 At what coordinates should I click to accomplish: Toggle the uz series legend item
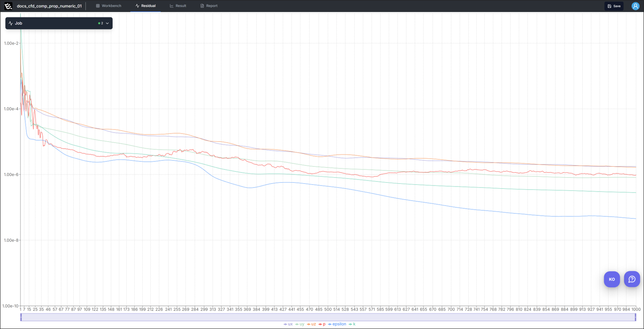tap(312, 324)
